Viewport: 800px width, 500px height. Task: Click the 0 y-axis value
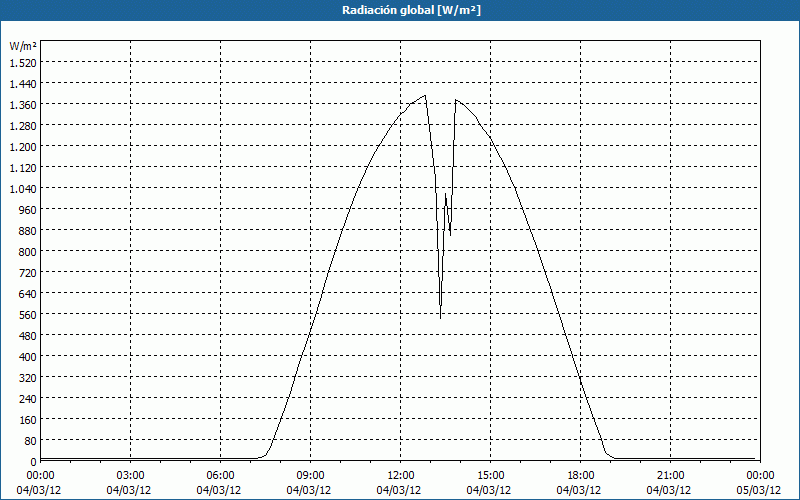(34, 462)
